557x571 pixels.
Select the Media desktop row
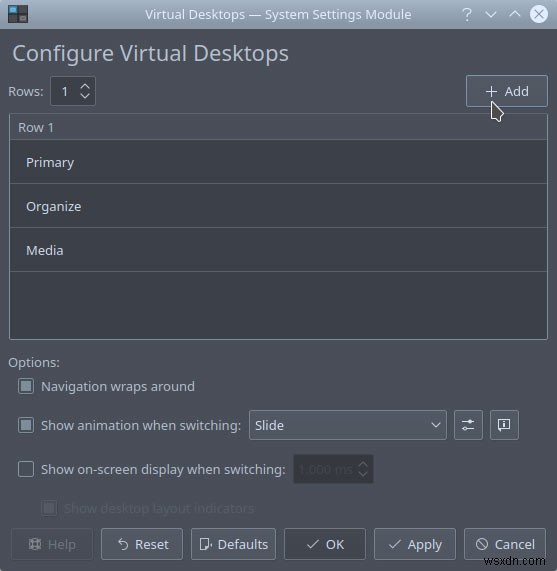278,250
